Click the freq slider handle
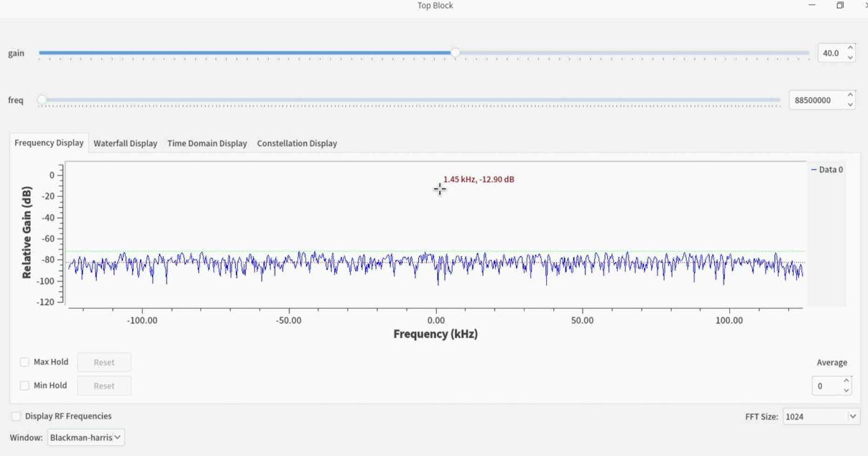Image resolution: width=868 pixels, height=456 pixels. [x=42, y=100]
